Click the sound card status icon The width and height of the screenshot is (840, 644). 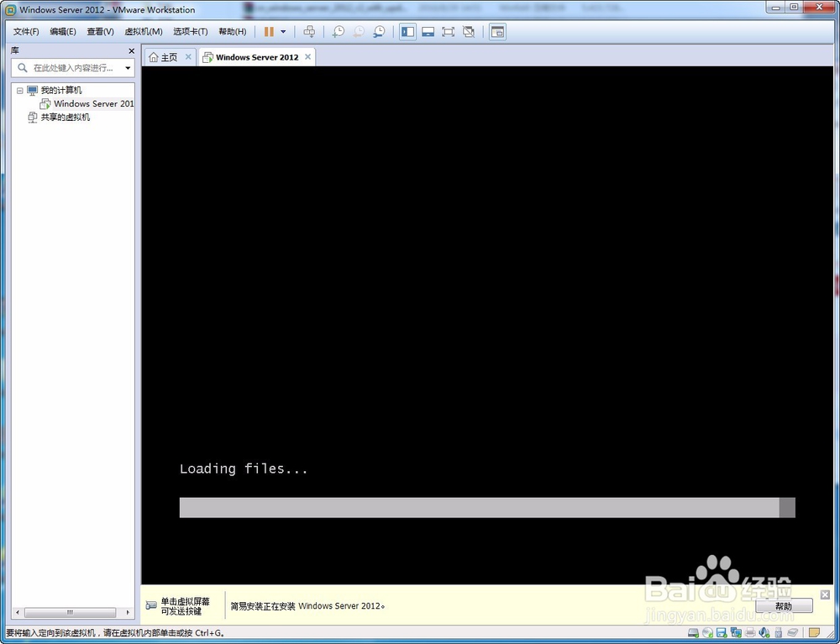[764, 633]
